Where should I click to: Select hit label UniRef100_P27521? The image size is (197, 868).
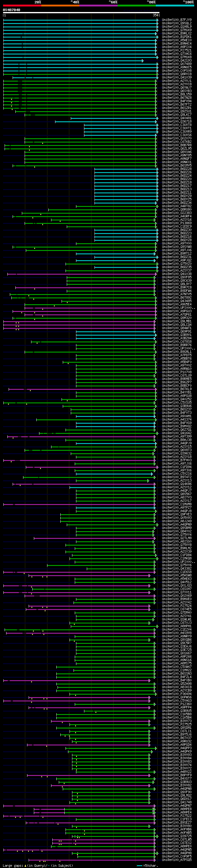pos(176,50)
